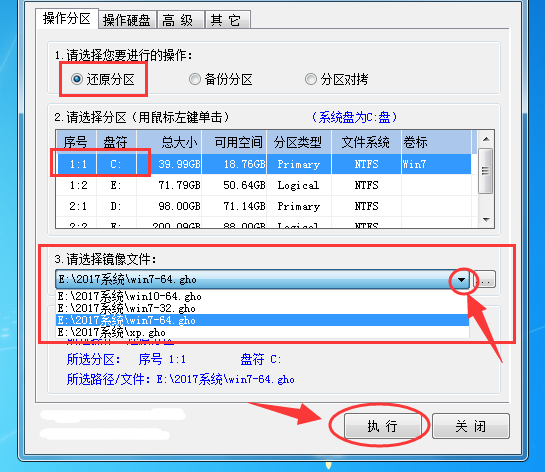Switch to the 操作分区 tab
545x472 pixels.
click(x=67, y=18)
